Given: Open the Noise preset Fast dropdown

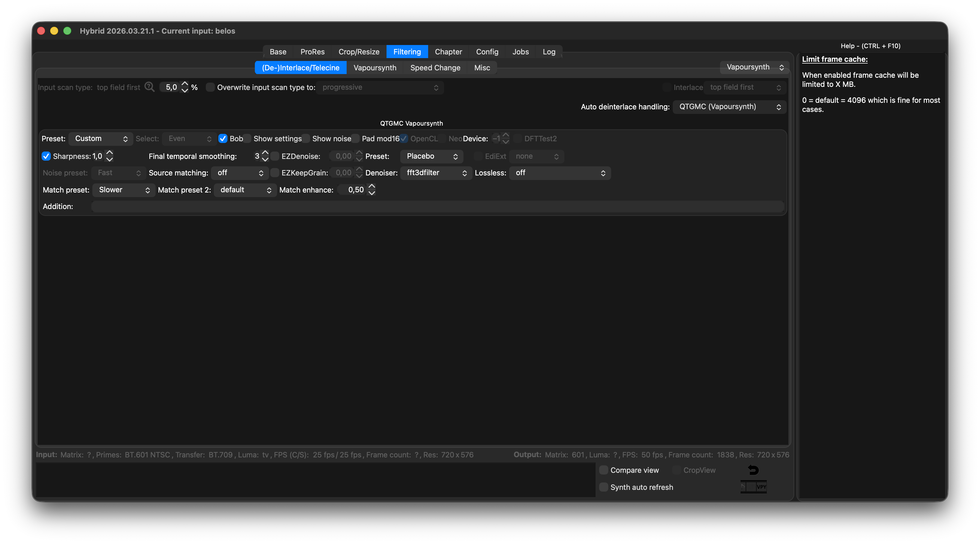Looking at the screenshot, I should pos(119,173).
